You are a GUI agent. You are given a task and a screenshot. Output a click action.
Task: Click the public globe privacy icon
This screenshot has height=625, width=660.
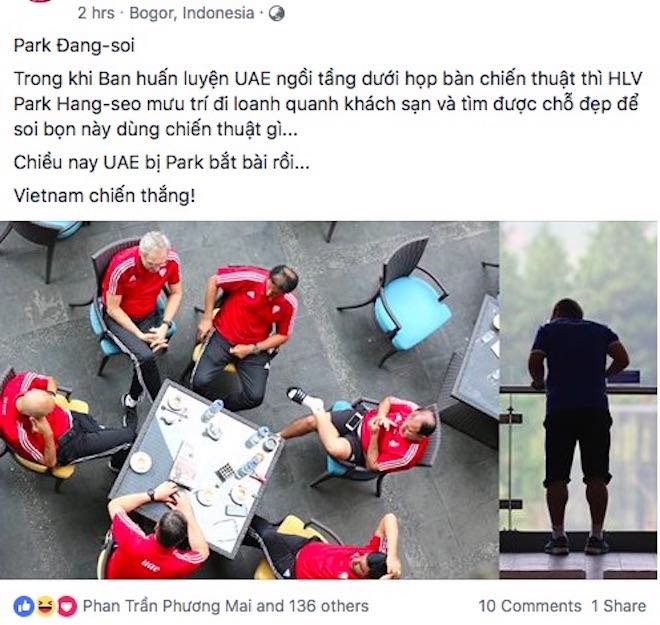[x=277, y=13]
